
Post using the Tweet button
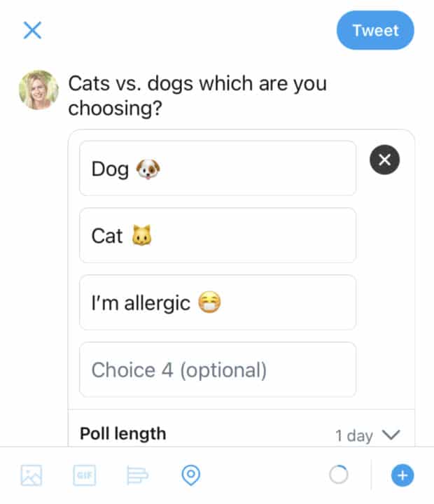(x=375, y=30)
